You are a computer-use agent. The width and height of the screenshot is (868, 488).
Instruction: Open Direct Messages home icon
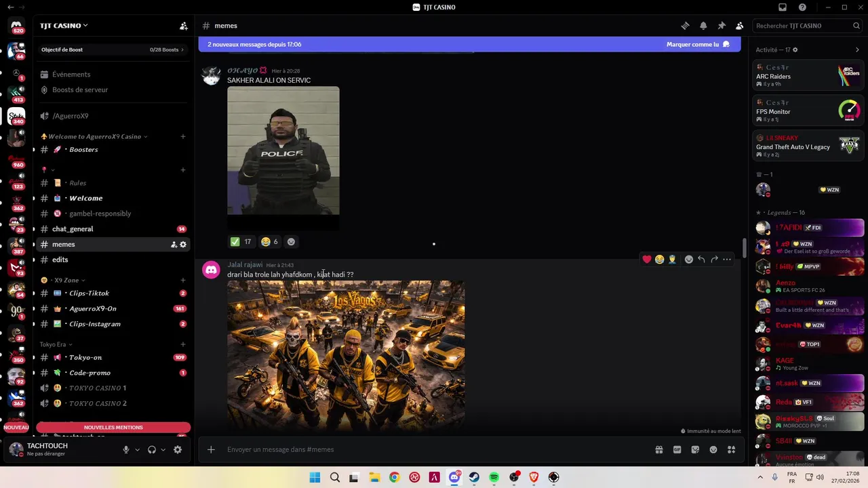pos(16,26)
